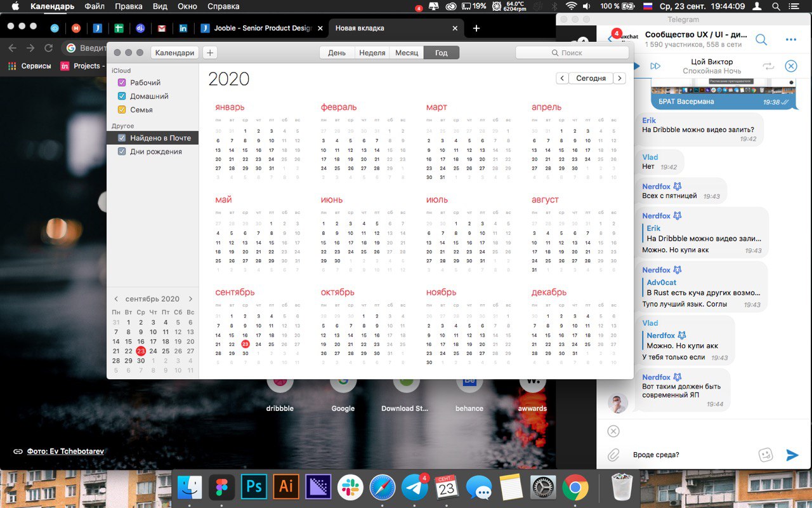
Task: Open dribbble shortcut on new tab page
Action: coord(280,394)
